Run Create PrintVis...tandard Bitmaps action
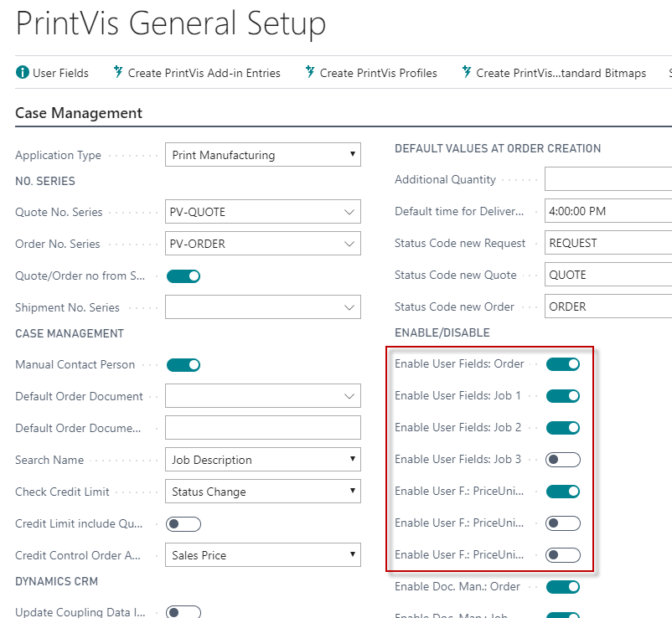This screenshot has width=672, height=618. click(554, 73)
